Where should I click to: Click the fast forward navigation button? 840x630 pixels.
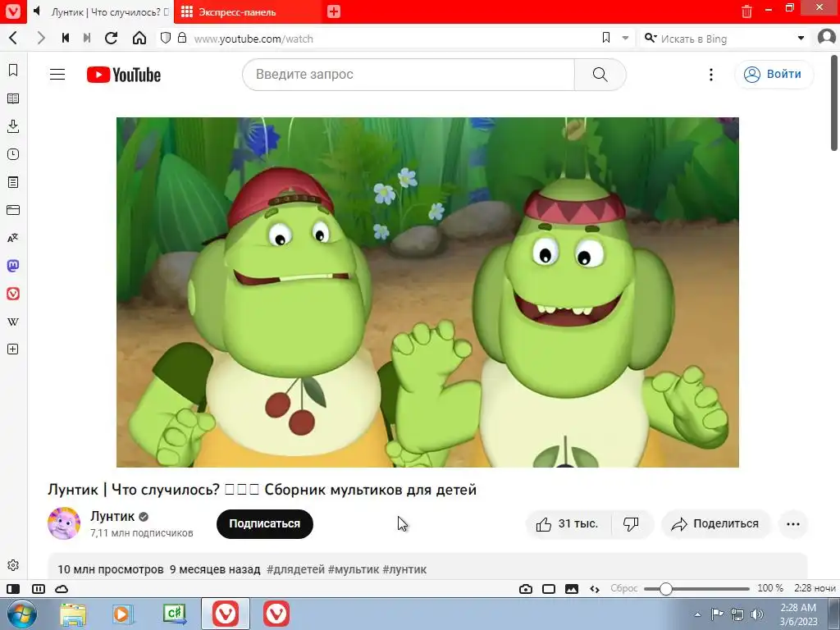(x=87, y=38)
